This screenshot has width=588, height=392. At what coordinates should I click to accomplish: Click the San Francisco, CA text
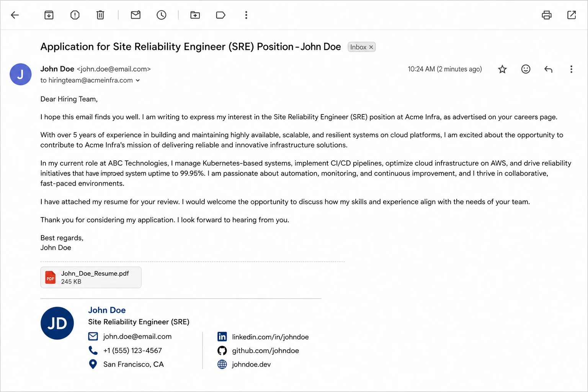134,364
